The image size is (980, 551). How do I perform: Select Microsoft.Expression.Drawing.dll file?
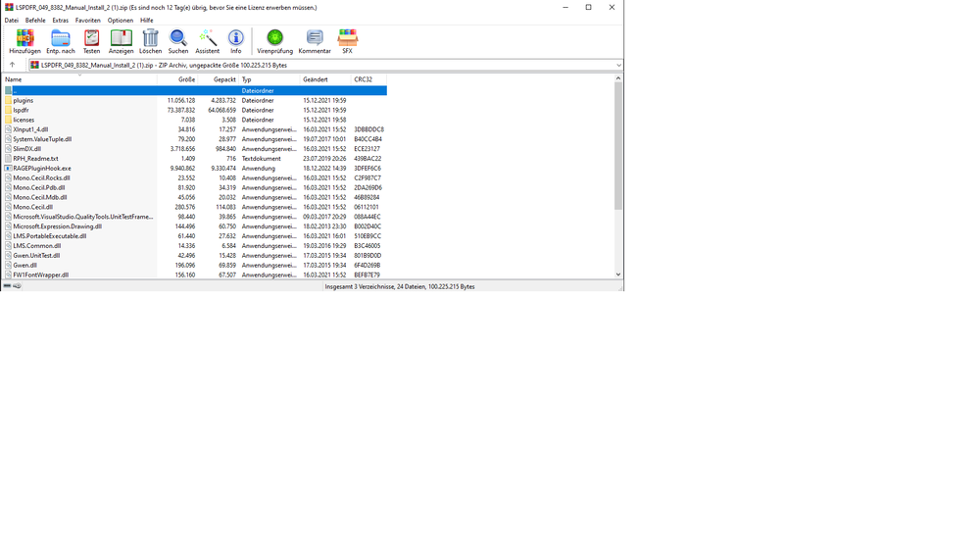(58, 226)
